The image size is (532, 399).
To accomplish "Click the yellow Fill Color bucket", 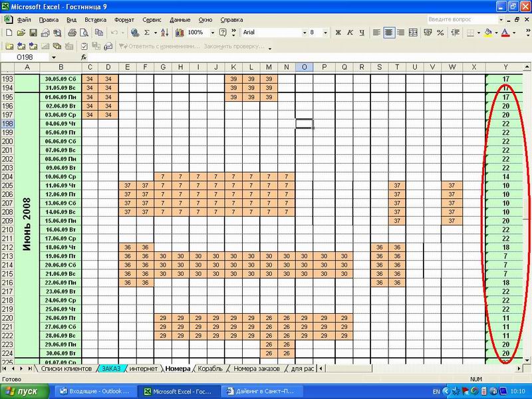I will click(488, 33).
